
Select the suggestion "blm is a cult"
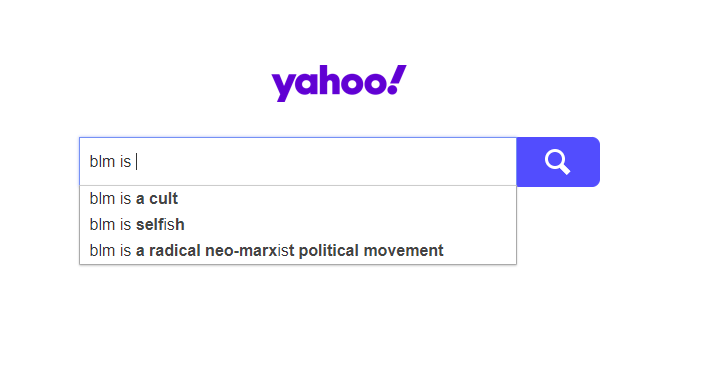(x=298, y=199)
